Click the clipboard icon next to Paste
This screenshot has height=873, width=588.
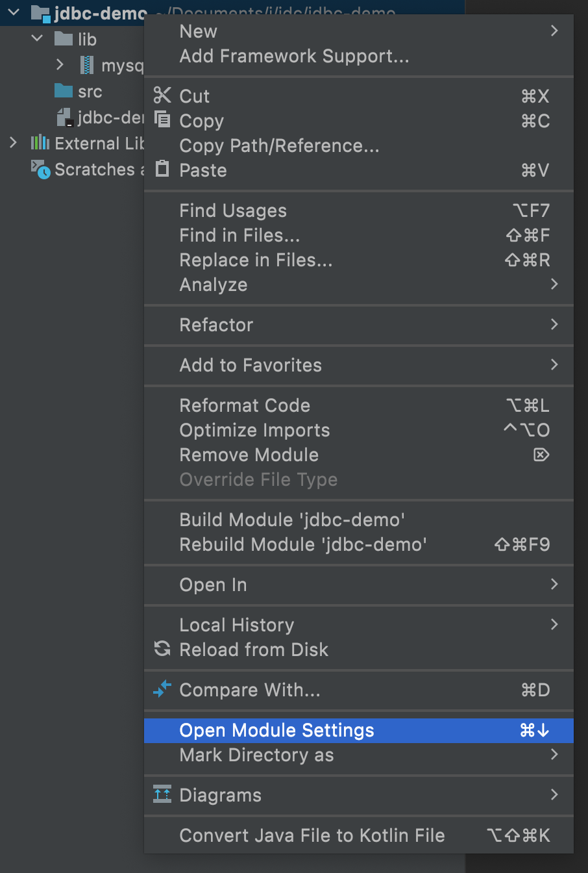[x=162, y=170]
